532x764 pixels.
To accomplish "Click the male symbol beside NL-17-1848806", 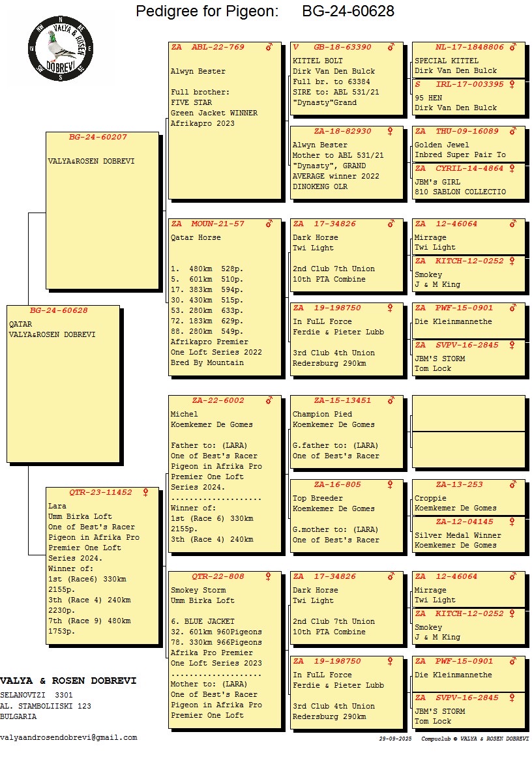I will [512, 48].
